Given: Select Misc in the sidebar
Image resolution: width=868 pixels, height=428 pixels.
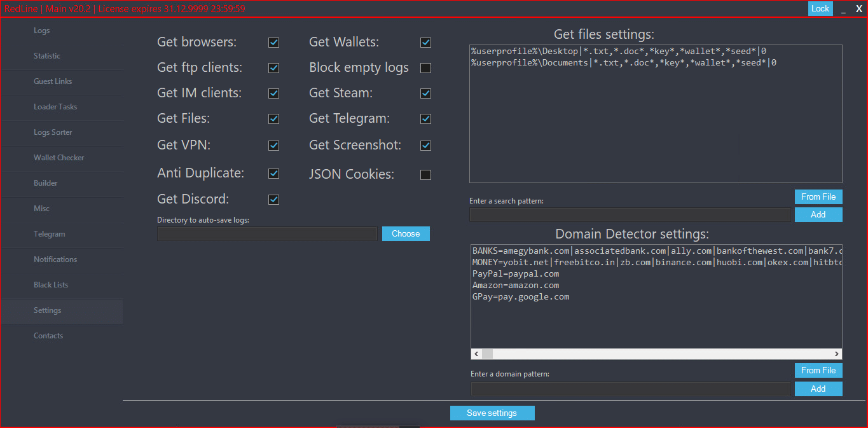Looking at the screenshot, I should pos(62,209).
